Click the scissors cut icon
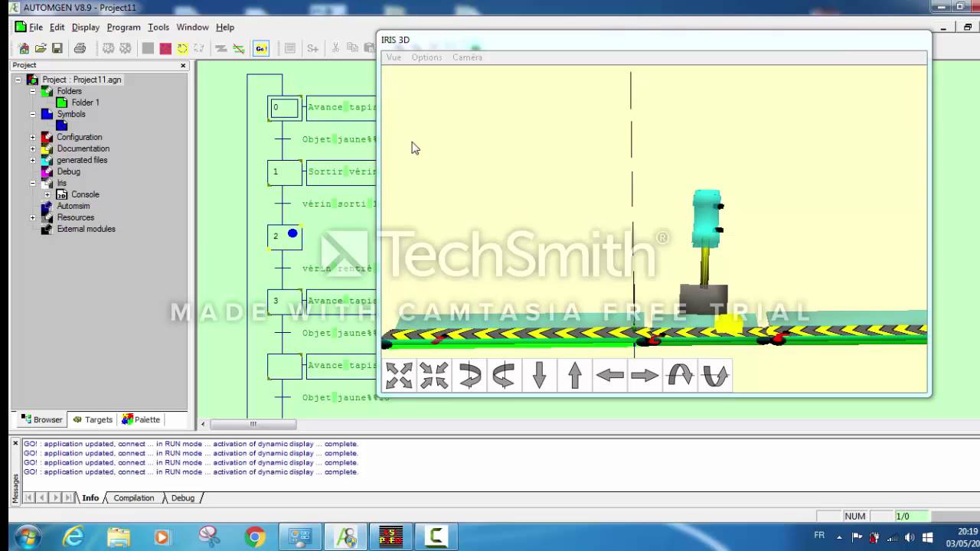 click(x=335, y=48)
